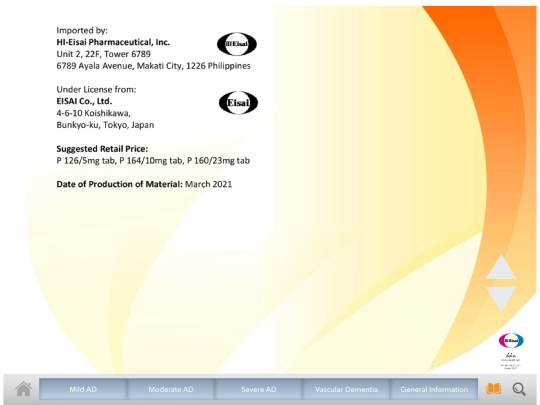Click 'Date of Production of Material:' label
540x405 pixels.
119,184
